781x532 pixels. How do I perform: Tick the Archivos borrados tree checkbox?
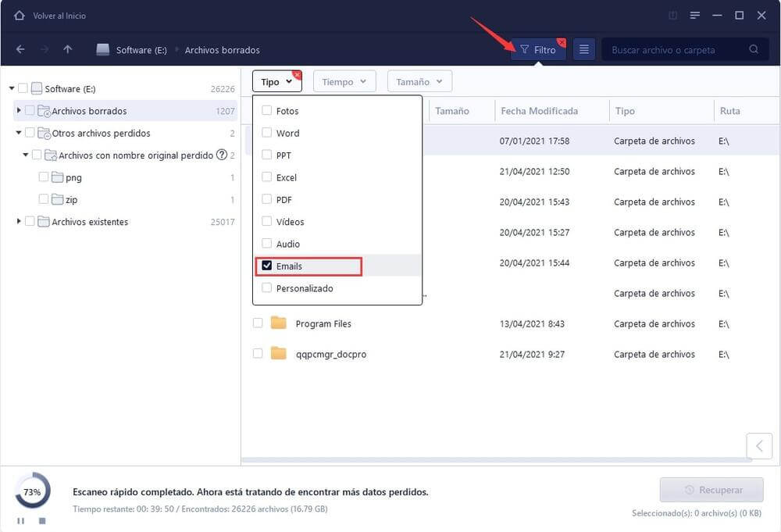[30, 110]
